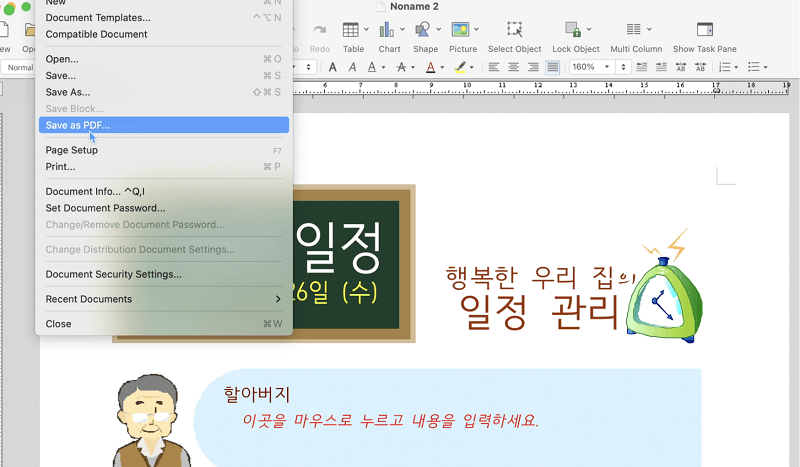Image resolution: width=800 pixels, height=467 pixels.
Task: Open Document Security Settings... item
Action: click(164, 274)
